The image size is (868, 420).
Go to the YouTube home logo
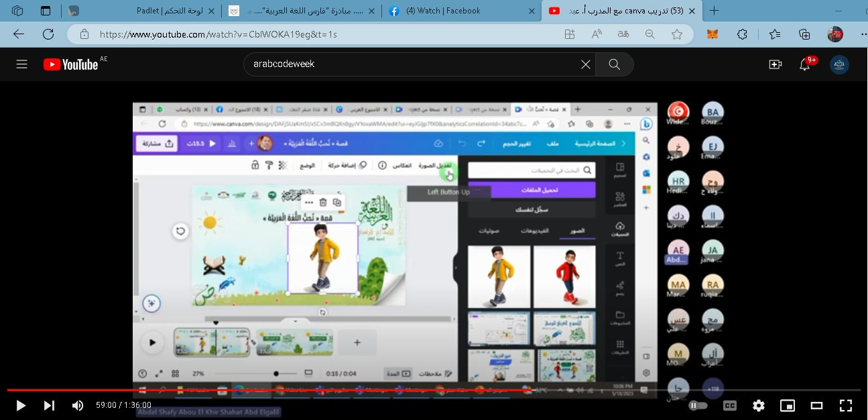pos(71,64)
